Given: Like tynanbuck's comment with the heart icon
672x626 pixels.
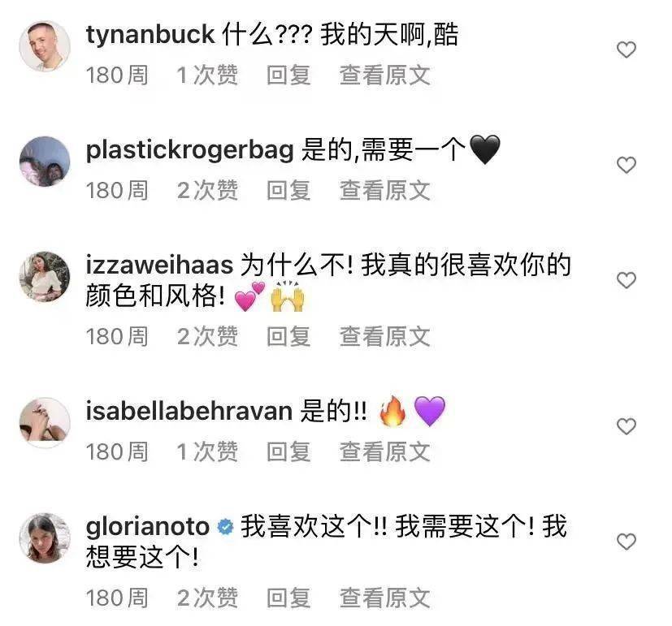Looking at the screenshot, I should click(626, 50).
